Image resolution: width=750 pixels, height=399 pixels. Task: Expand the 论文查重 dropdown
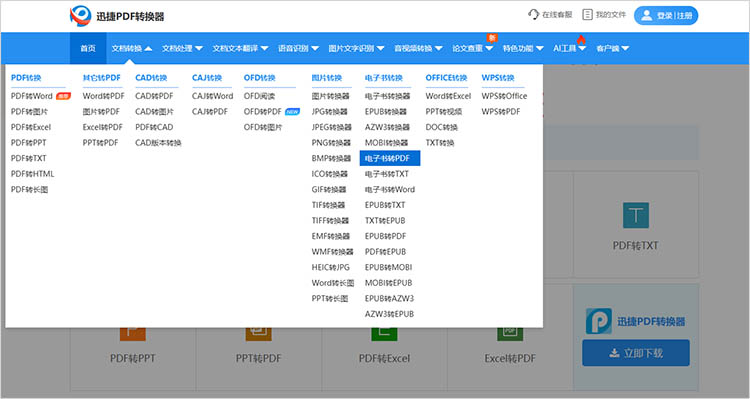tap(473, 48)
